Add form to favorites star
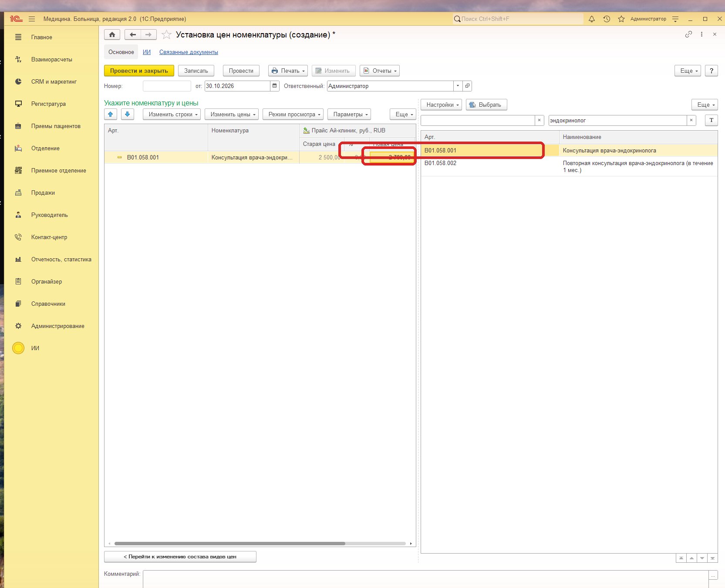The width and height of the screenshot is (725, 588). coord(166,34)
